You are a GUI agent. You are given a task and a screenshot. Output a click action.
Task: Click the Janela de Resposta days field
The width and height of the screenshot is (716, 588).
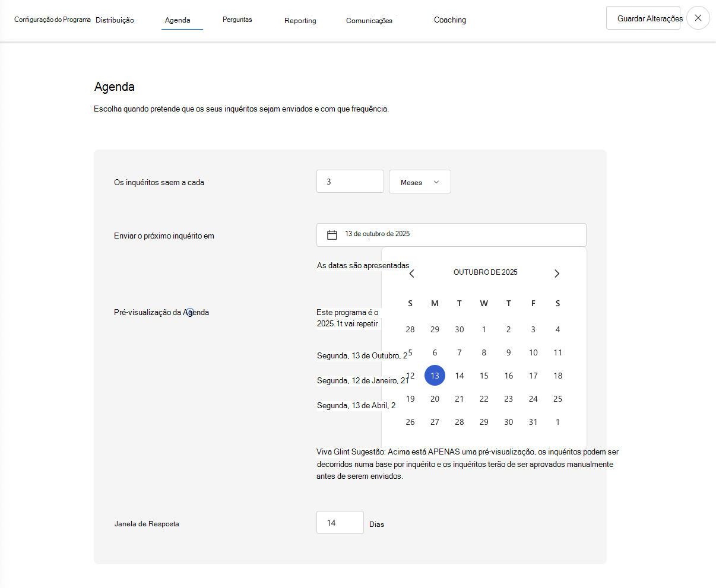[340, 522]
